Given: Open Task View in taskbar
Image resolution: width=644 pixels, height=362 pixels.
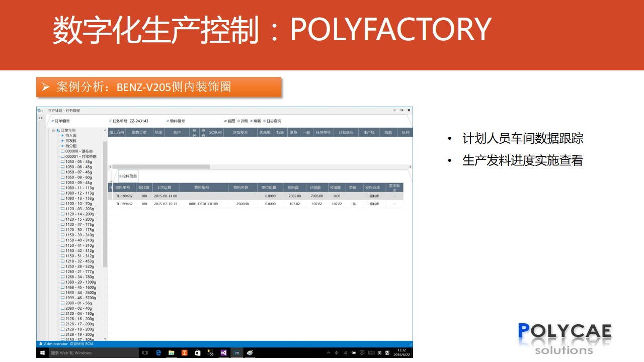Looking at the screenshot, I should (x=145, y=353).
